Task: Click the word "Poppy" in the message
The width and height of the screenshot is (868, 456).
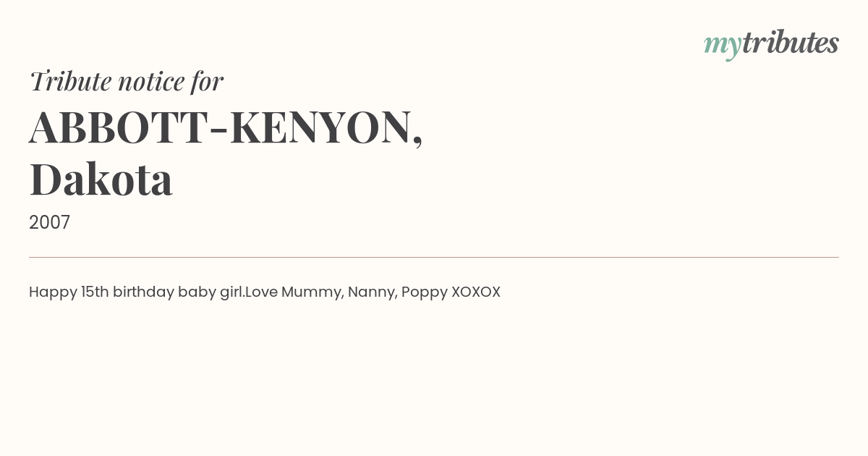Action: (x=425, y=292)
